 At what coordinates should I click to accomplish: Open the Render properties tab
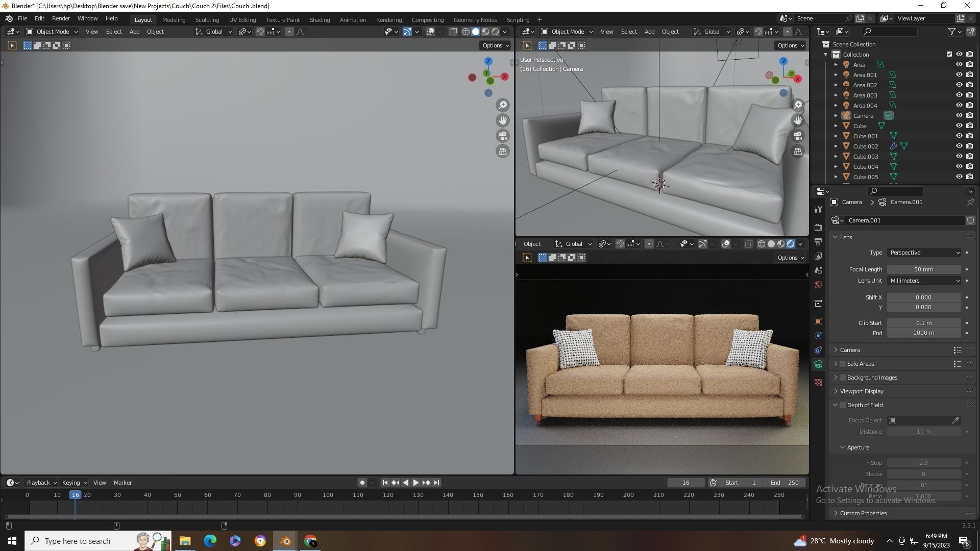[x=818, y=227]
